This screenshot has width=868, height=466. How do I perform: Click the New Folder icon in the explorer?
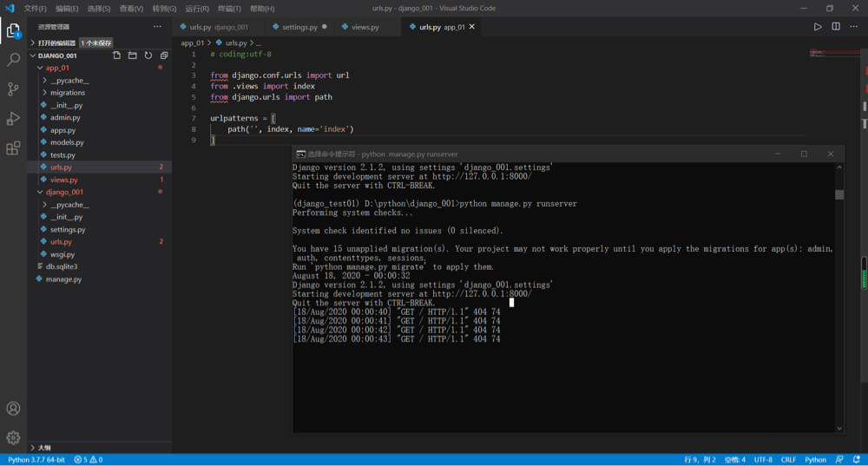132,56
